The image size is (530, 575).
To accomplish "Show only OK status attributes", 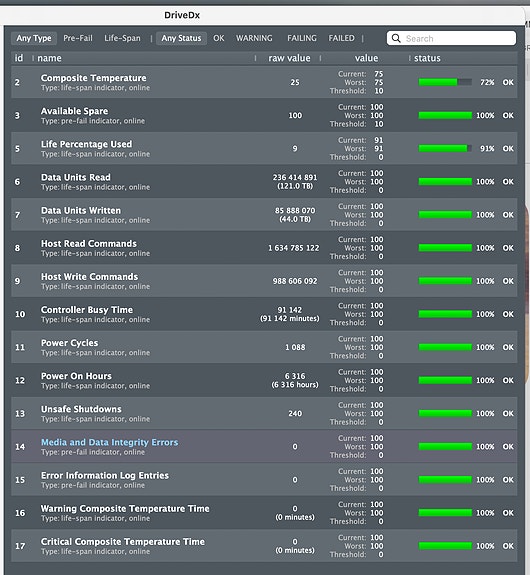I will (219, 38).
